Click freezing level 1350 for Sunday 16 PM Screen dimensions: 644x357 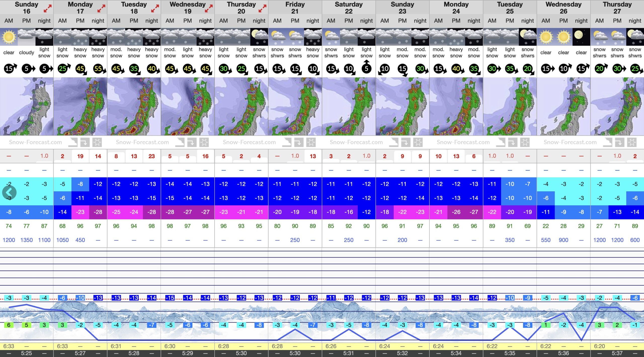click(26, 240)
